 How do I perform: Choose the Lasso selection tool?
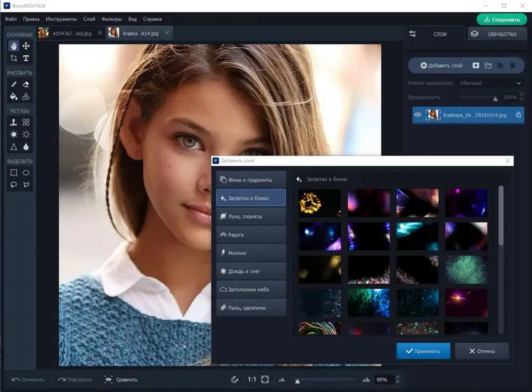[13, 185]
